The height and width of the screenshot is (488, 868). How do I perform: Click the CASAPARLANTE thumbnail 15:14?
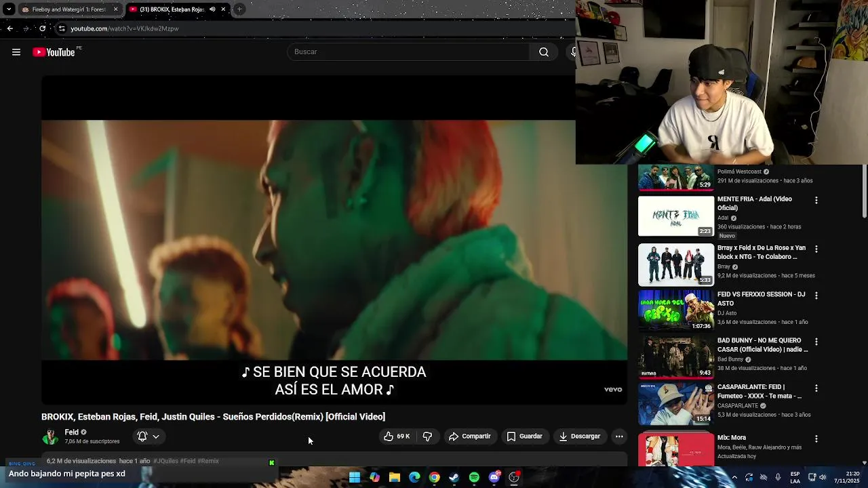[676, 403]
